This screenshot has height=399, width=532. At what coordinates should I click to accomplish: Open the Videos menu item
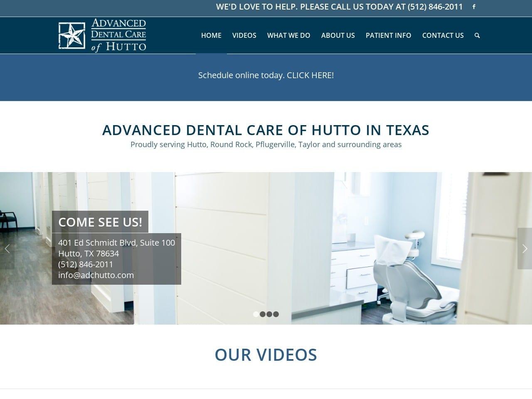coord(244,35)
